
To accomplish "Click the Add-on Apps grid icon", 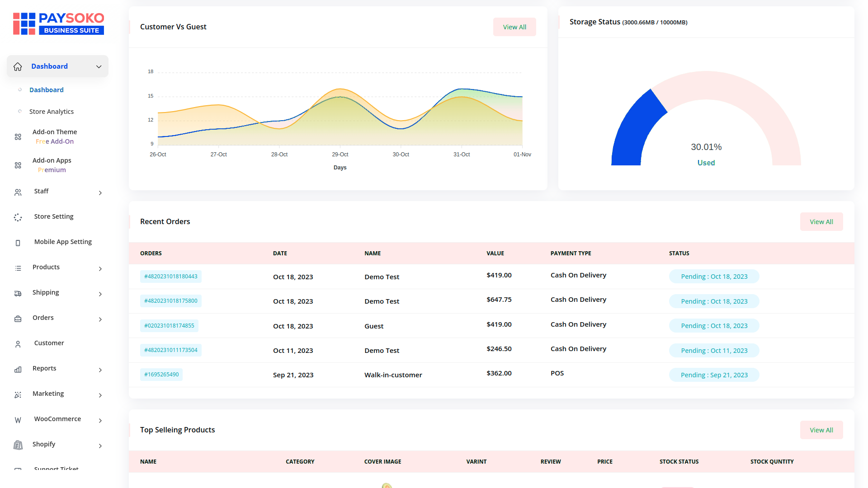I will click(18, 165).
